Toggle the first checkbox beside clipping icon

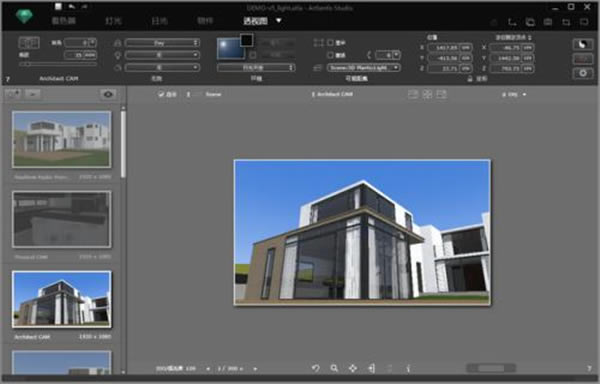[330, 43]
